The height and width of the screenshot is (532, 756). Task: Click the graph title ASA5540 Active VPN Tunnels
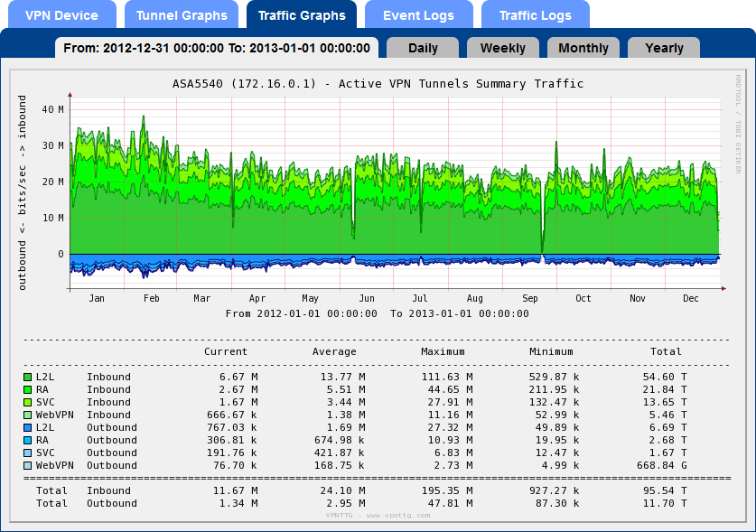pos(378,84)
